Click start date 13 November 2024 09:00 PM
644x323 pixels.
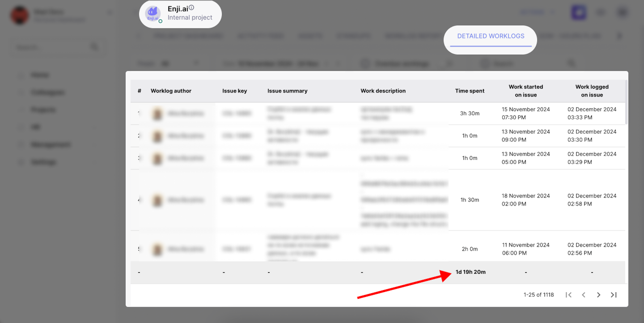pyautogui.click(x=526, y=136)
